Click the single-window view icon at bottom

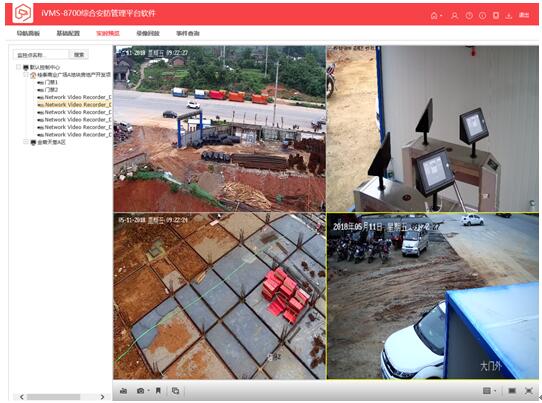(512, 391)
